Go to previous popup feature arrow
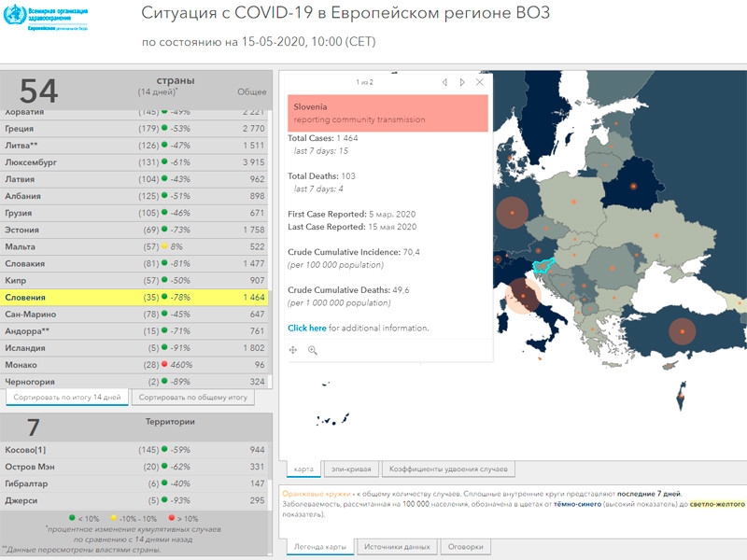 (444, 82)
